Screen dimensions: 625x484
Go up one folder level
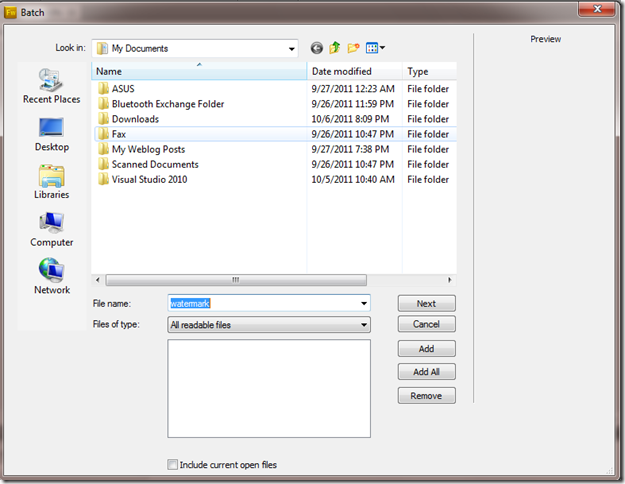(335, 48)
